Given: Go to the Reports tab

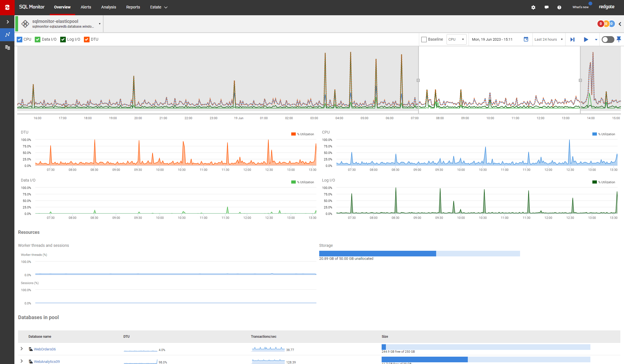Looking at the screenshot, I should [133, 7].
